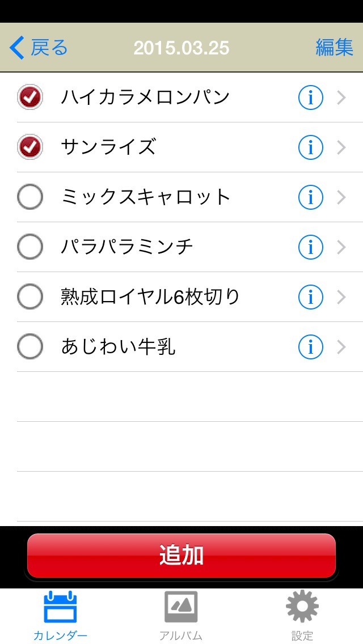Tap the info icon beside サンライズ

point(310,148)
